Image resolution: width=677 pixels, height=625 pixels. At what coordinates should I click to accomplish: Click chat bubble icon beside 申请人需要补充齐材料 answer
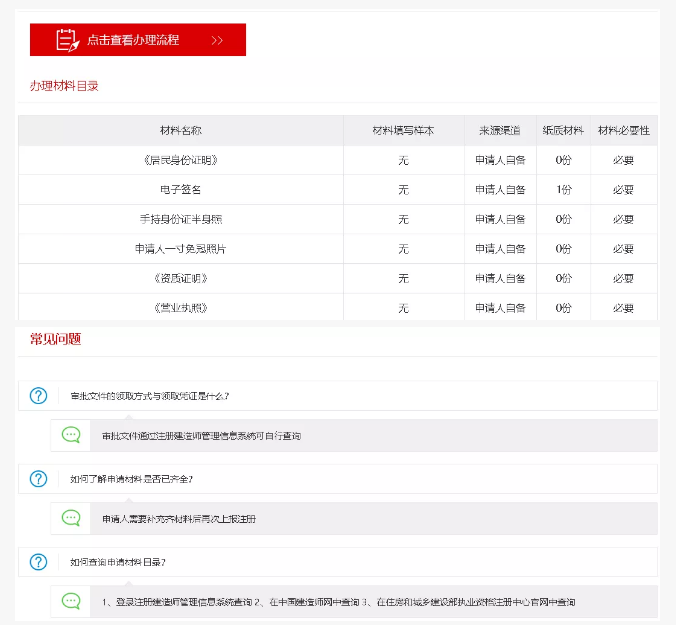71,518
